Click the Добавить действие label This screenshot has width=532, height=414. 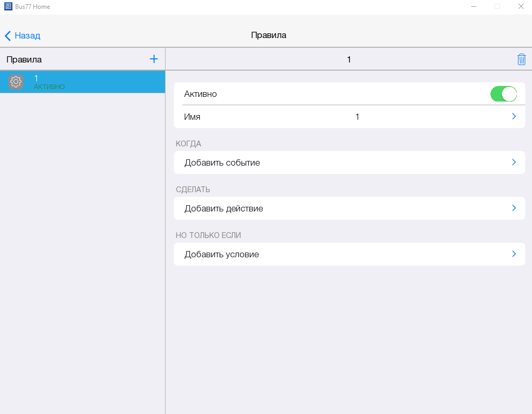224,208
